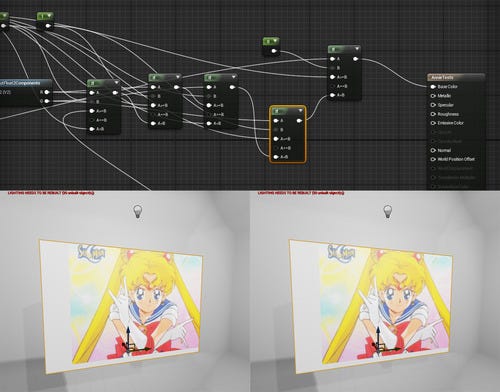Click the Base Color input pin
The height and width of the screenshot is (392, 500).
click(433, 87)
